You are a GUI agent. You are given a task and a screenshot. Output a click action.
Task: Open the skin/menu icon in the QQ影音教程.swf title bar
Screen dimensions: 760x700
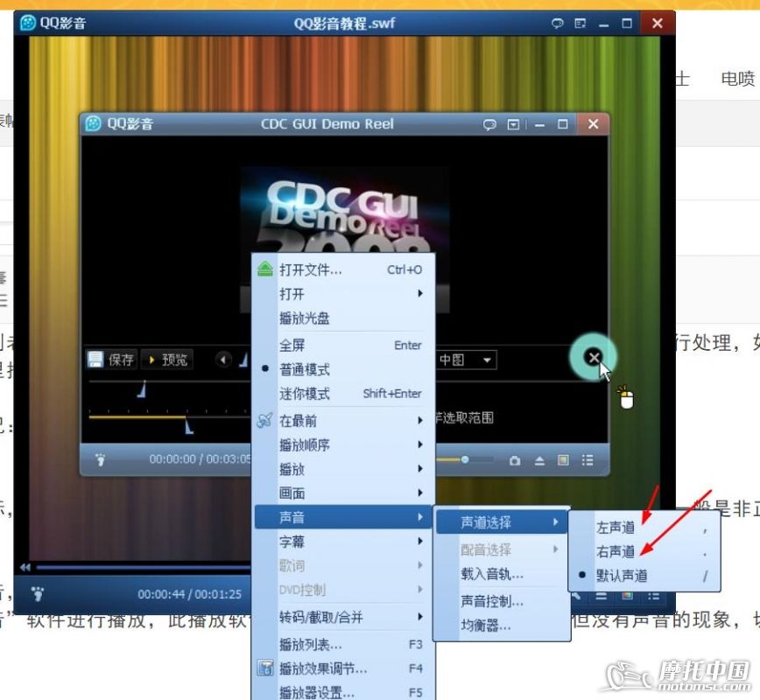(581, 24)
